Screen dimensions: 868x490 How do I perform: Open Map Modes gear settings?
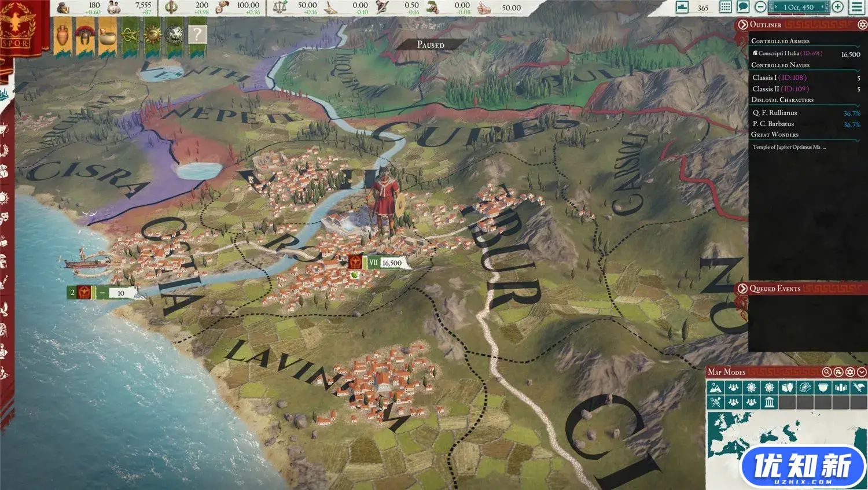(850, 372)
